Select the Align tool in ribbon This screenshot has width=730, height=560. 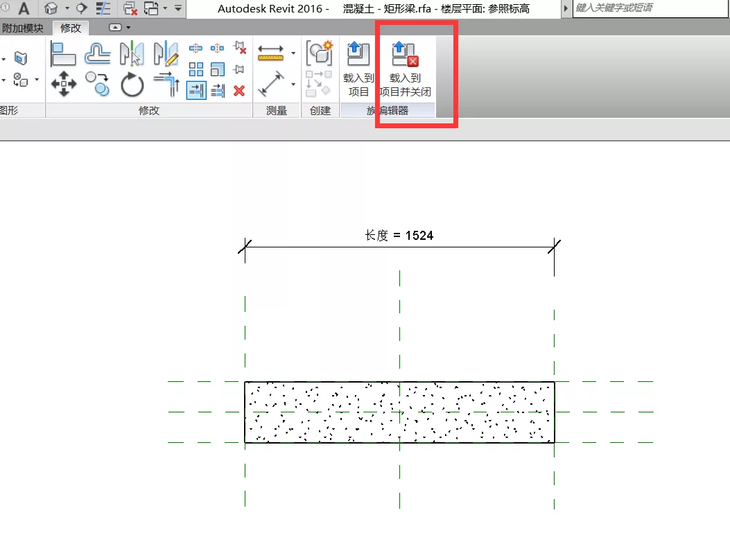[64, 53]
